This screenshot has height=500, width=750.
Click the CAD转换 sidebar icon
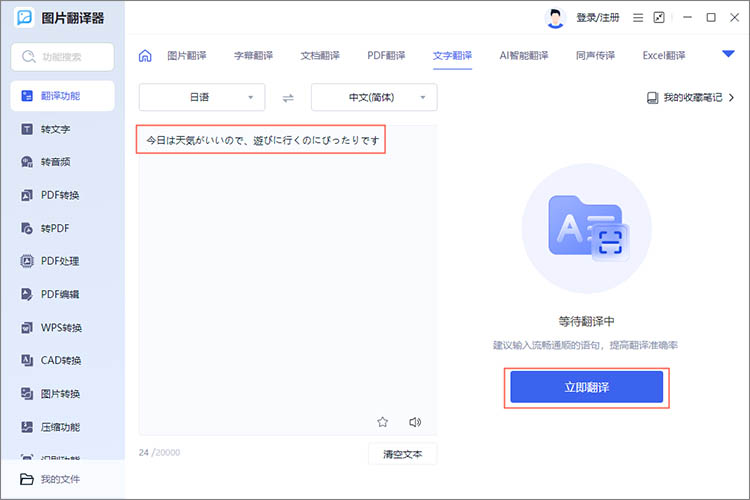(x=27, y=360)
